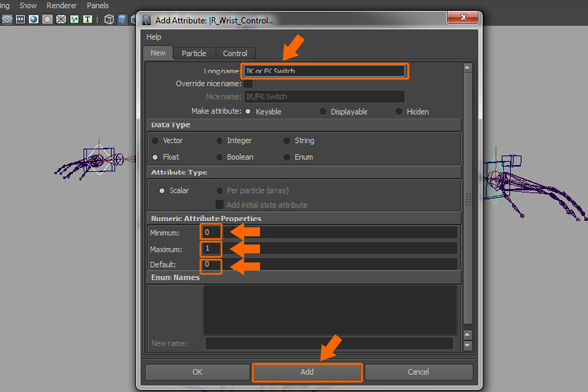Select the right hand rig in viewport
Image resolution: width=588 pixels, height=392 pixels.
coord(536,184)
